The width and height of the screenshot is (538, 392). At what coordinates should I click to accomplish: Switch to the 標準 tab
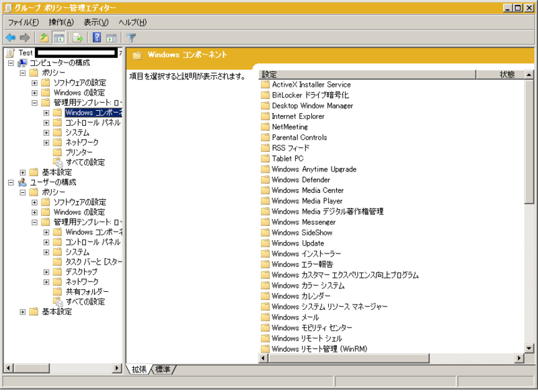[163, 369]
